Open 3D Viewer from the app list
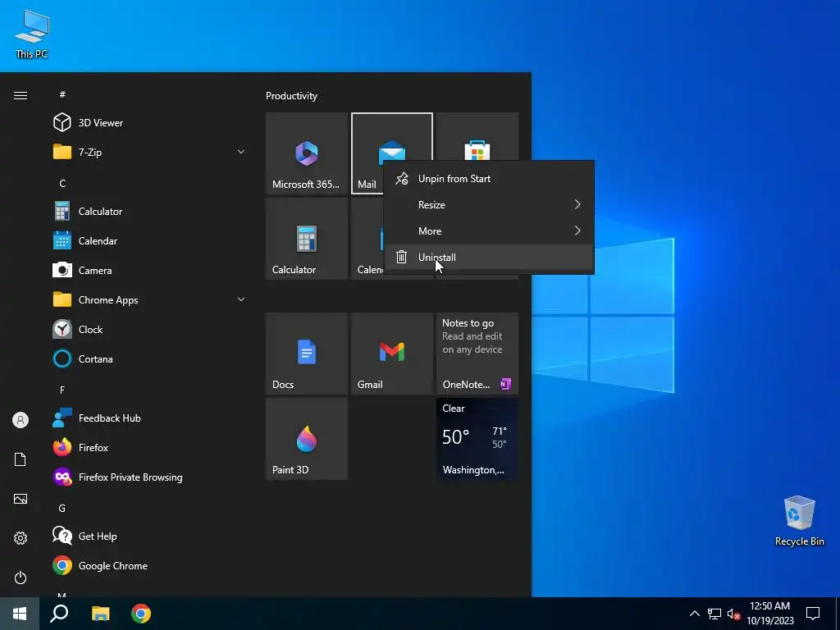 [x=150, y=123]
